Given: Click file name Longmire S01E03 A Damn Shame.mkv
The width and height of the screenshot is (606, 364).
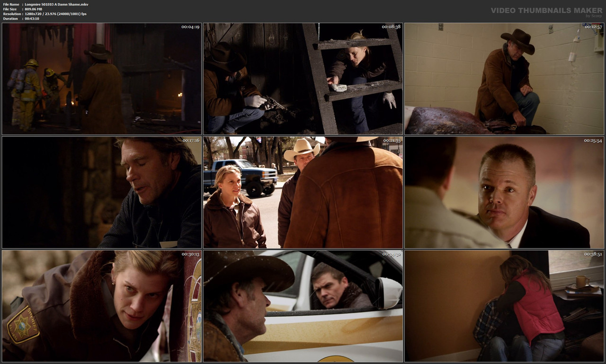Looking at the screenshot, I should tap(56, 4).
